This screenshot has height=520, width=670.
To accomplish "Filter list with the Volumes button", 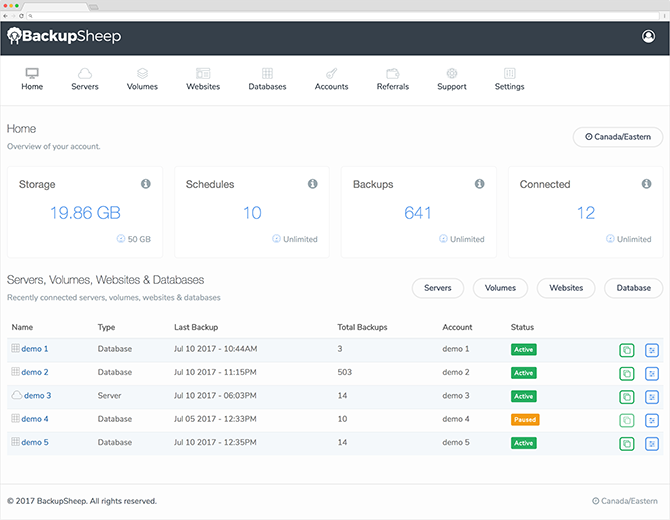I will 500,288.
